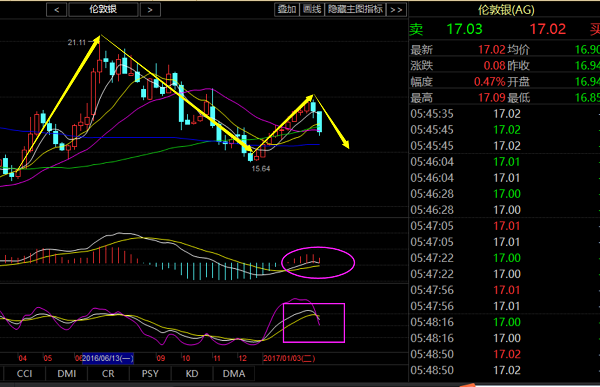Screen dimensions: 600x387
Task: Open the 伦敦银 instrument selector
Action: (x=103, y=10)
